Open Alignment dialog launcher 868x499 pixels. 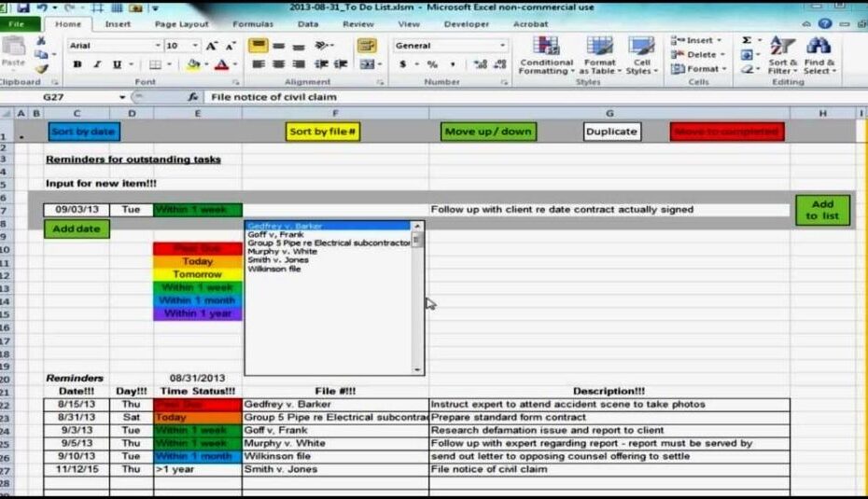point(380,82)
